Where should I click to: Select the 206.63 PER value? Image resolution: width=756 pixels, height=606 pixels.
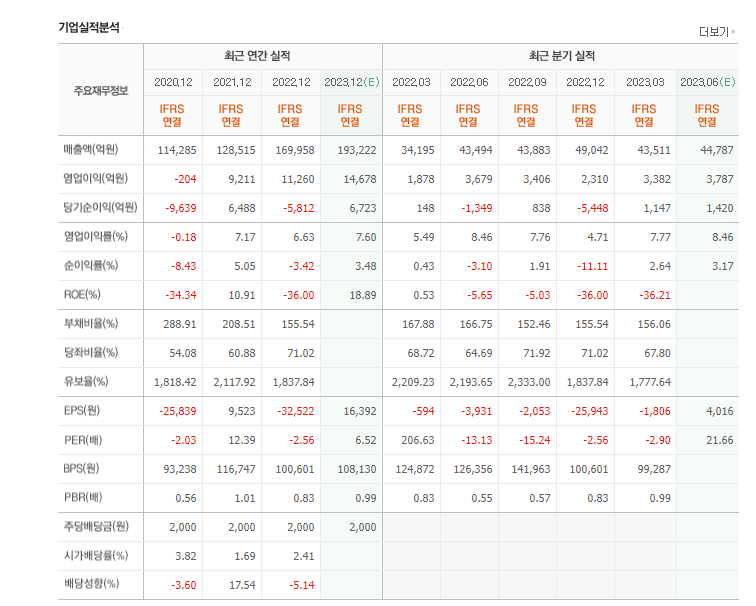[x=418, y=440]
